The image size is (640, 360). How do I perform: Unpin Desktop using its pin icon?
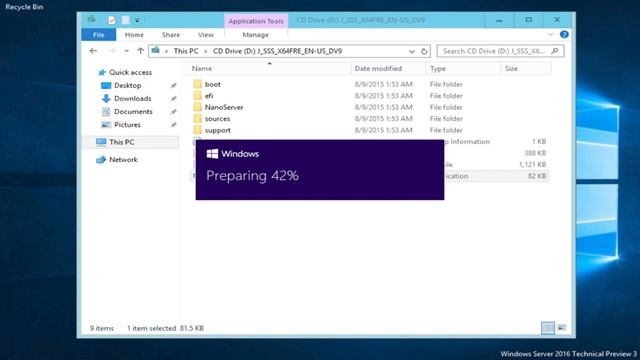click(173, 86)
